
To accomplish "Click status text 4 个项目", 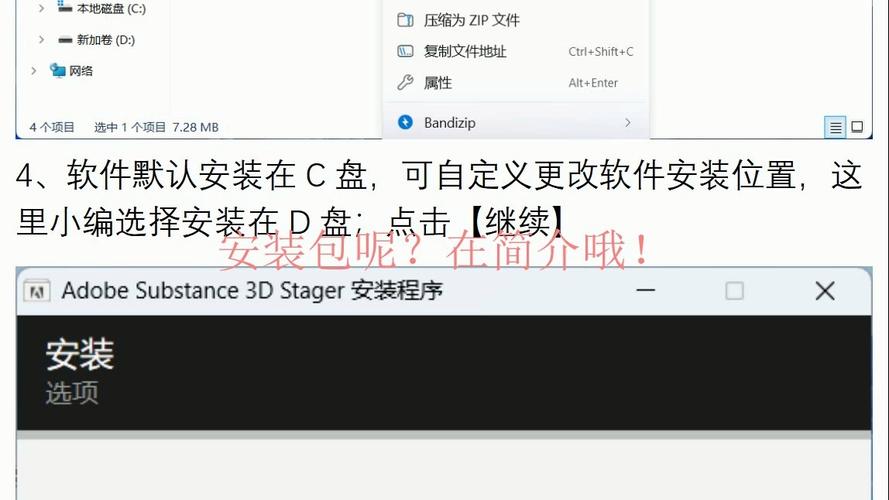I will (x=52, y=128).
